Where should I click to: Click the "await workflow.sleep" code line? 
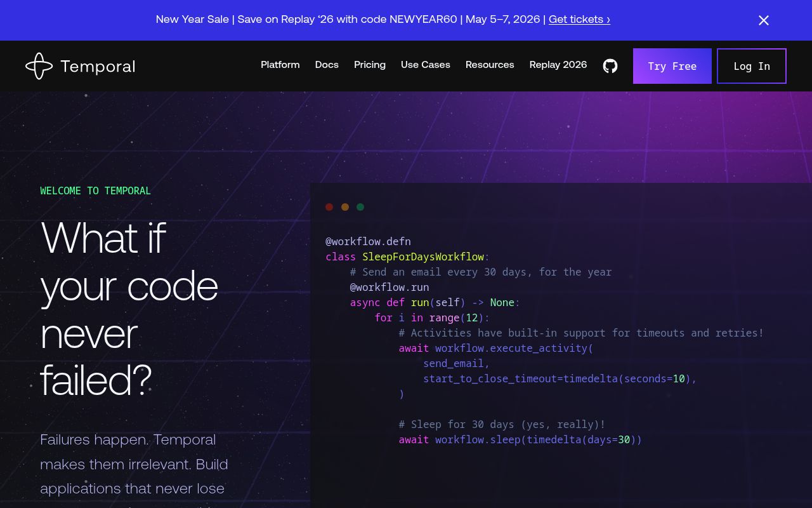[x=520, y=439]
